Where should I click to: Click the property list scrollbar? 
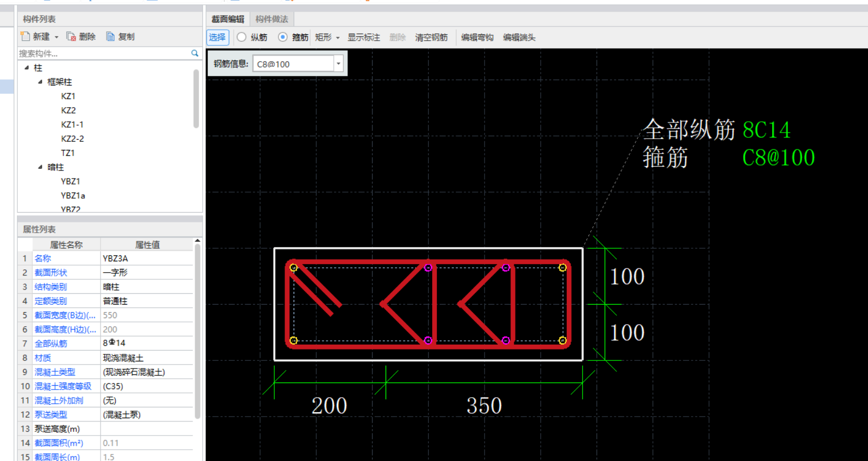tap(197, 331)
